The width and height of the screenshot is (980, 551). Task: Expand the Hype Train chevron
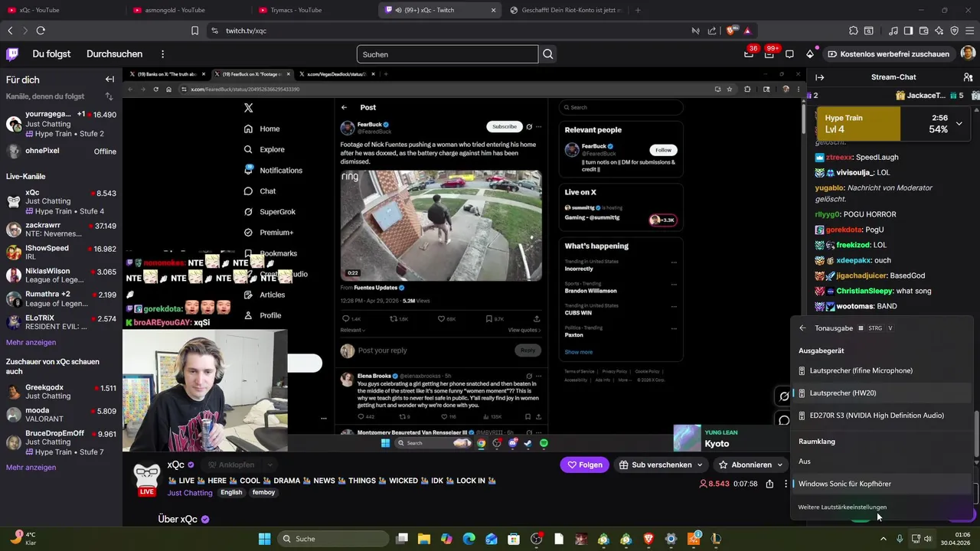coord(959,123)
